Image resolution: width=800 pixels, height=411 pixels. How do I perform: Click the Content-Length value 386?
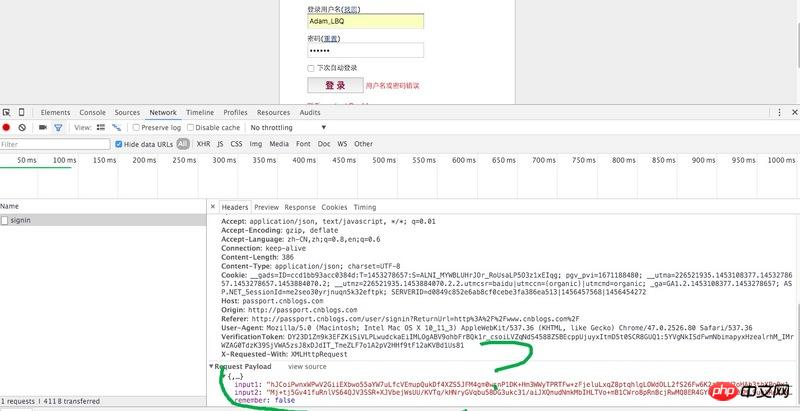pos(287,258)
